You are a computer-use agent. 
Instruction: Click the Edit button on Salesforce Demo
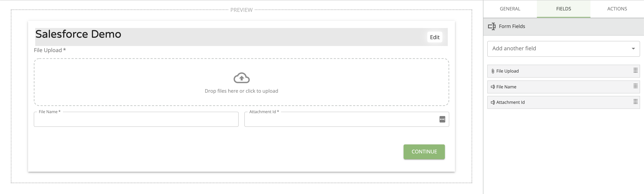(434, 37)
